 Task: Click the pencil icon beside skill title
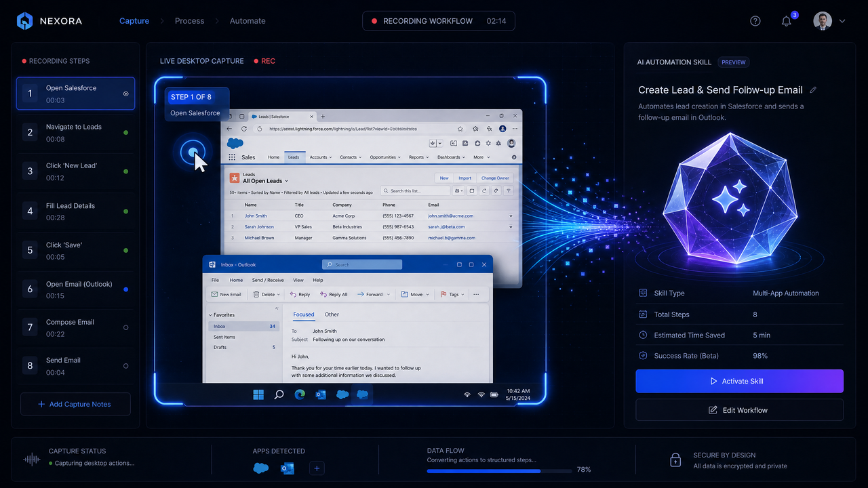[x=813, y=90]
